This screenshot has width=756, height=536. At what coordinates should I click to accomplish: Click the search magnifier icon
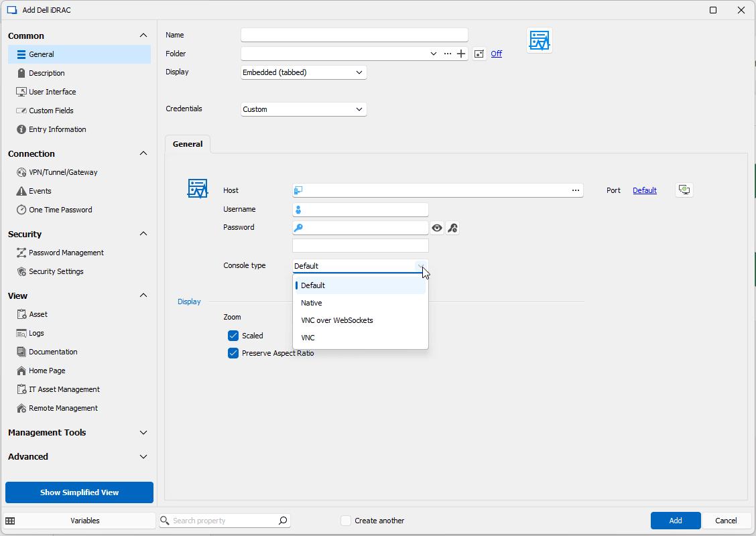coord(283,521)
